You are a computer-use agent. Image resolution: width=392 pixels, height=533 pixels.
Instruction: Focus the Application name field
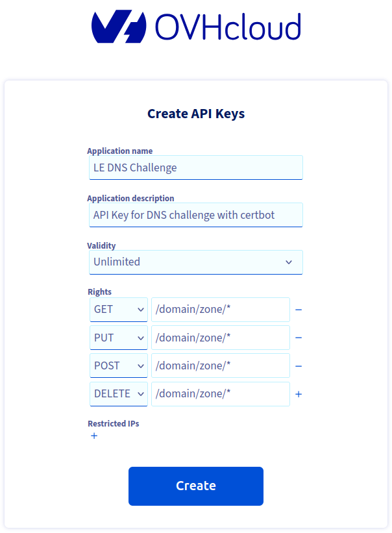pyautogui.click(x=196, y=167)
